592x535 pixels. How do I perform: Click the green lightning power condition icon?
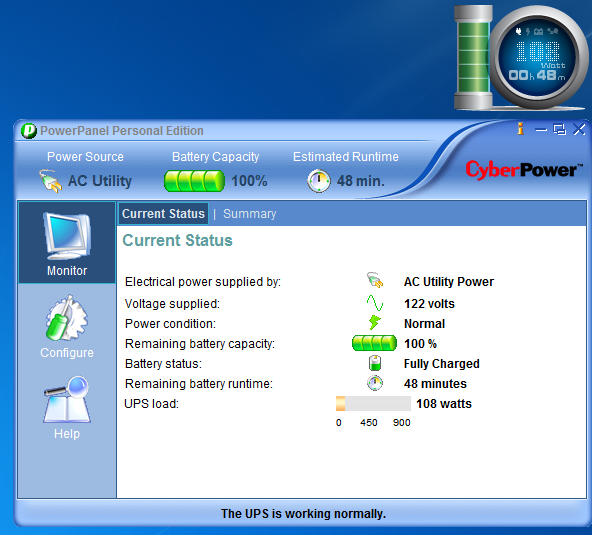(375, 323)
